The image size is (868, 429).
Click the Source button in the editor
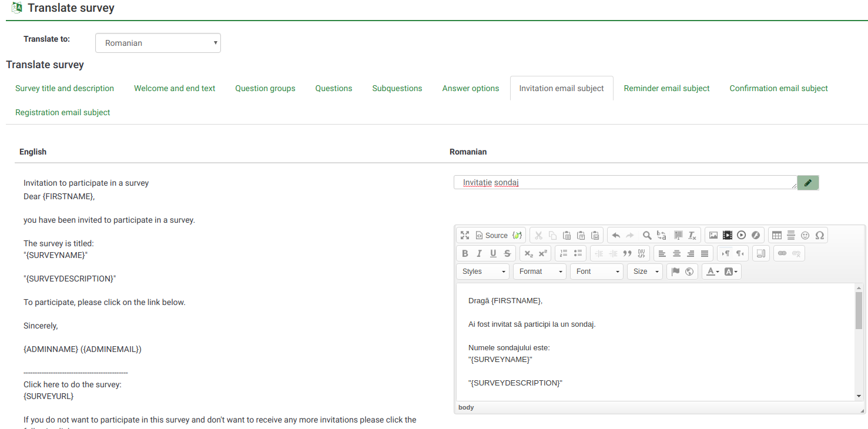(x=491, y=235)
